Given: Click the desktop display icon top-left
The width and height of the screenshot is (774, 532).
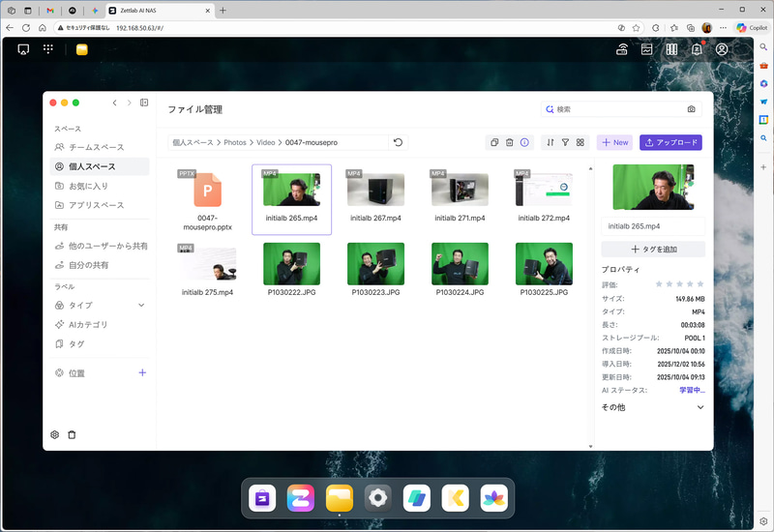Looking at the screenshot, I should click(23, 49).
